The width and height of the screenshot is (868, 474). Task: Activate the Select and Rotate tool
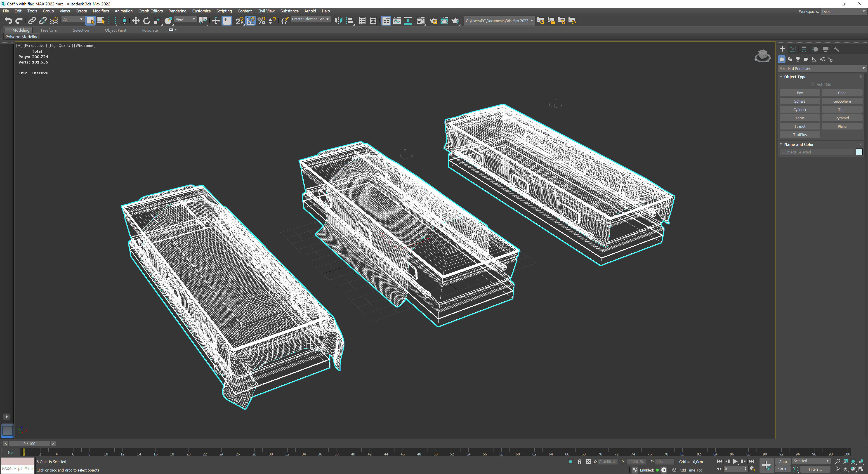point(146,21)
